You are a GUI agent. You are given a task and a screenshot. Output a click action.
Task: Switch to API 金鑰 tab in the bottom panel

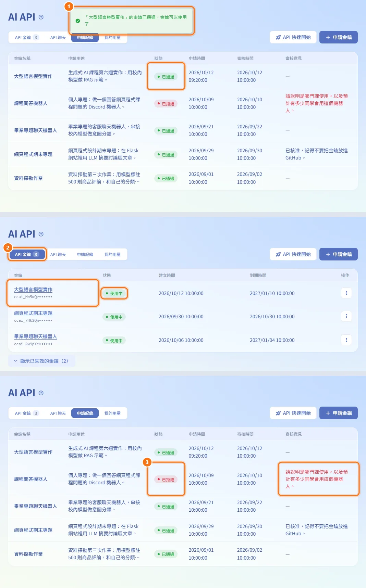click(27, 413)
